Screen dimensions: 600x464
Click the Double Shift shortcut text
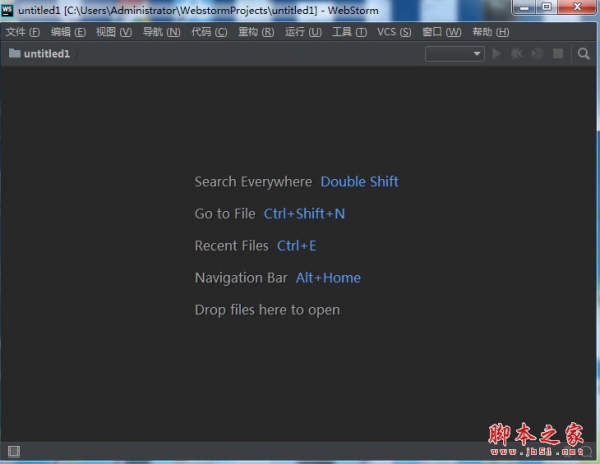click(x=359, y=182)
